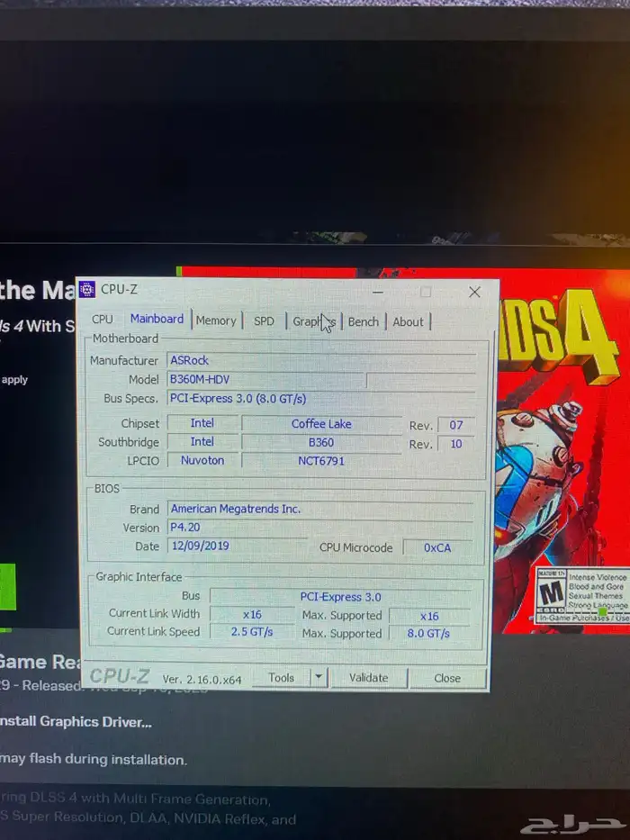
Task: Click the Model field showing B360M-HDV
Action: pos(266,379)
